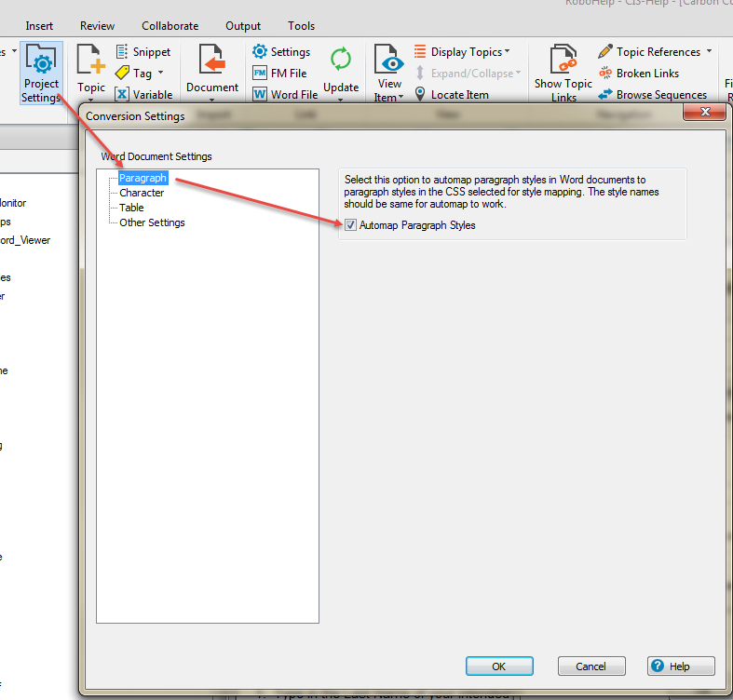Open Topic References pencil icon
The width and height of the screenshot is (733, 700).
(x=605, y=51)
